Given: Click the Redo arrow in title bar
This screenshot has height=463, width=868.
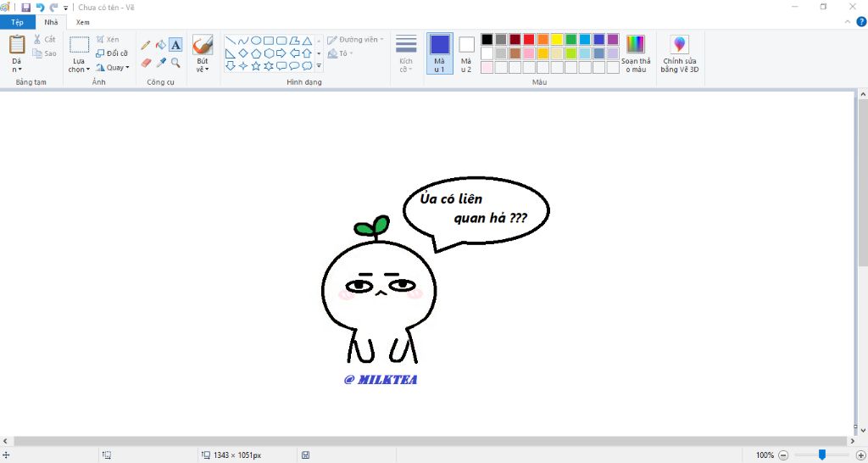Looking at the screenshot, I should [x=53, y=7].
